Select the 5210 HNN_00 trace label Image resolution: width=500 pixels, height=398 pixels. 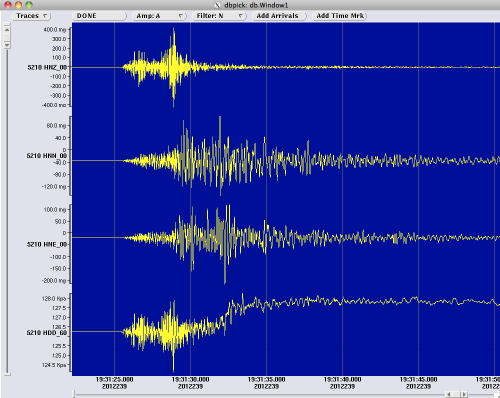pos(47,156)
